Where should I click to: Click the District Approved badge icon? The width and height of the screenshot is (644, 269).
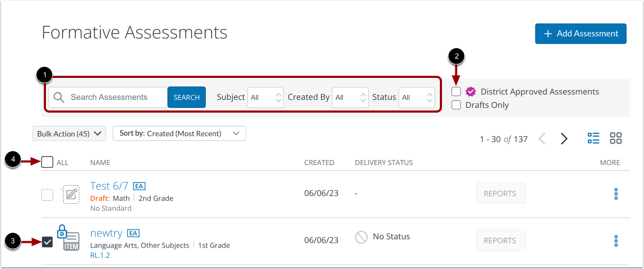471,92
